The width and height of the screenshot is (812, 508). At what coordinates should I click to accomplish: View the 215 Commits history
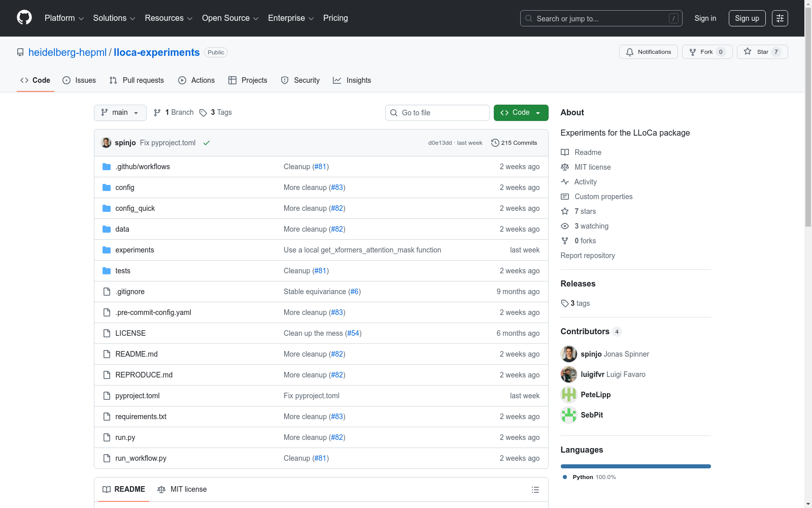click(x=514, y=143)
